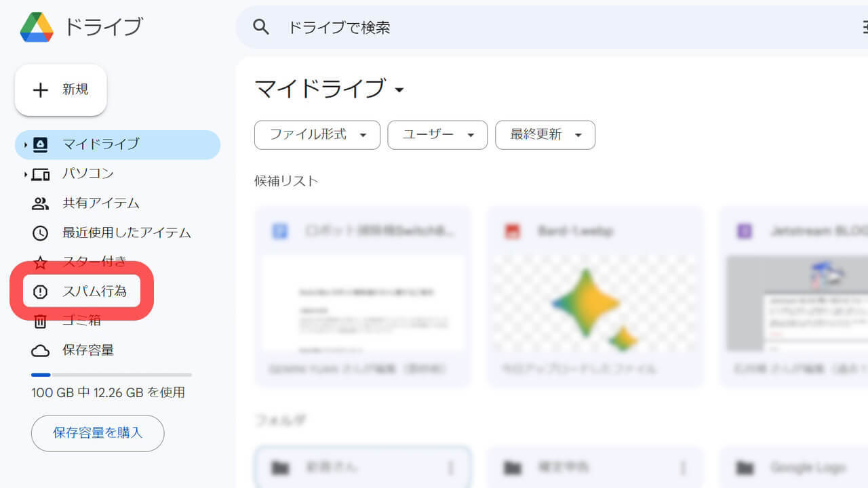
Task: Click the 最近使用したアイテム clock icon
Action: click(40, 232)
